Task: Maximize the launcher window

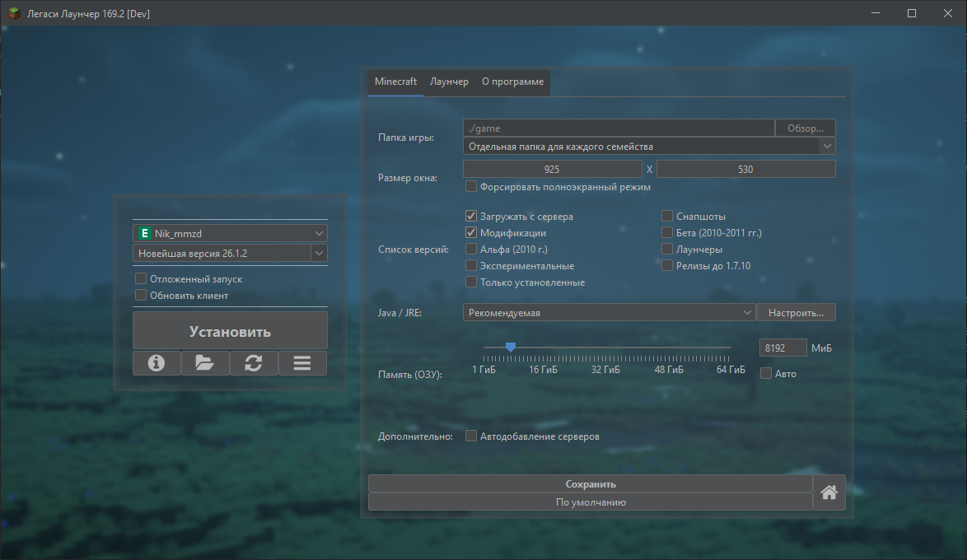Action: (x=912, y=13)
